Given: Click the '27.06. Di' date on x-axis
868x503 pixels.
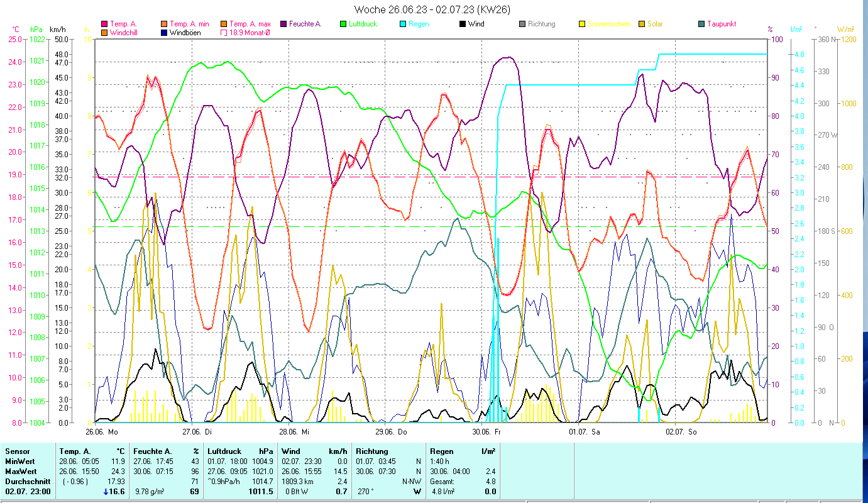Looking at the screenshot, I should coord(197,432).
